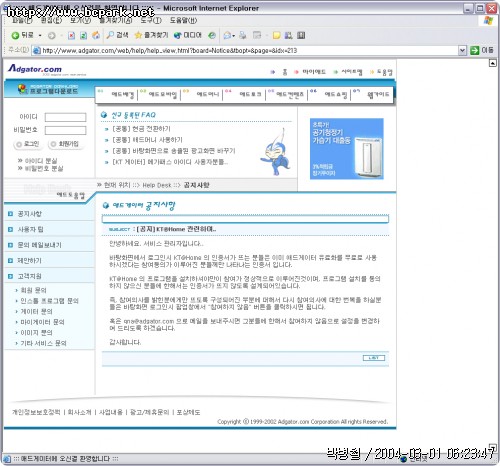Viewport: 500px width, 466px height.
Task: Open 공지사항 in the left sidebar
Action: [x=30, y=214]
